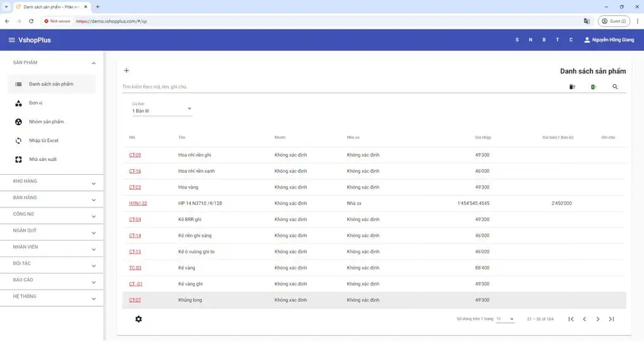This screenshot has height=362, width=644.
Task: Expand the BÁO CÁO section
Action: 52,281
